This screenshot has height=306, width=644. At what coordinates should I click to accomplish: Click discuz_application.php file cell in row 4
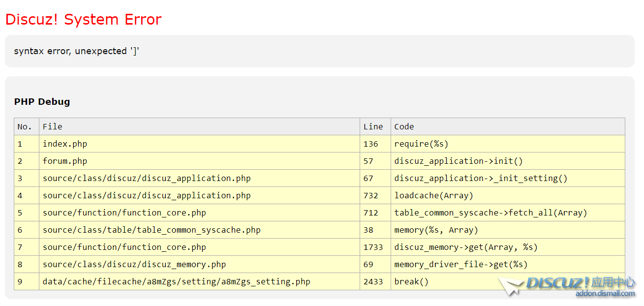tap(199, 195)
